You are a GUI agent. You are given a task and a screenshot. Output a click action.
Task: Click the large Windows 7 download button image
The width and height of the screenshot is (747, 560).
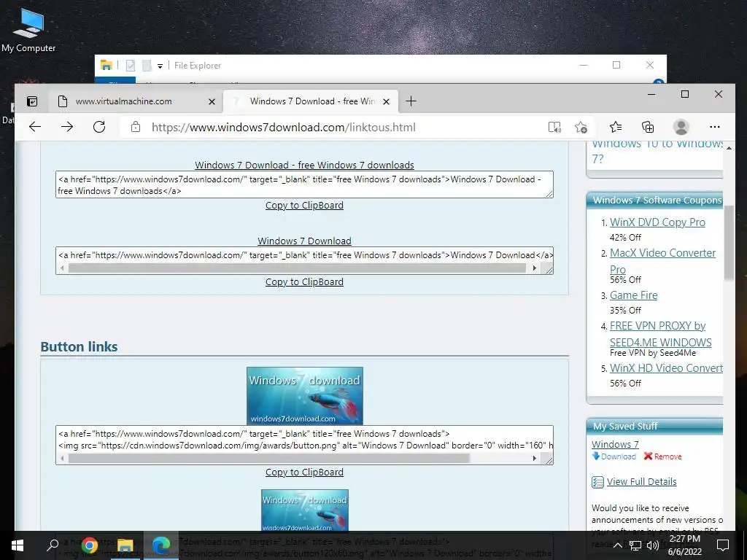305,396
